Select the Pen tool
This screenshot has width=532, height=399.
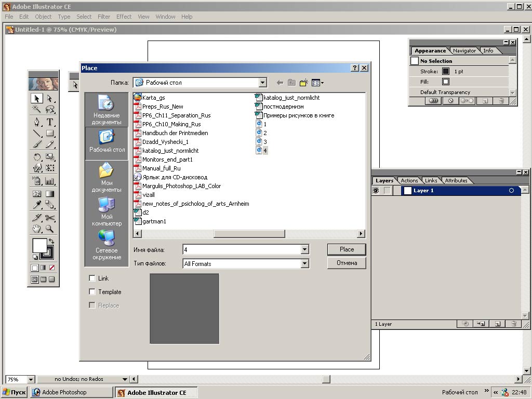tap(37, 122)
